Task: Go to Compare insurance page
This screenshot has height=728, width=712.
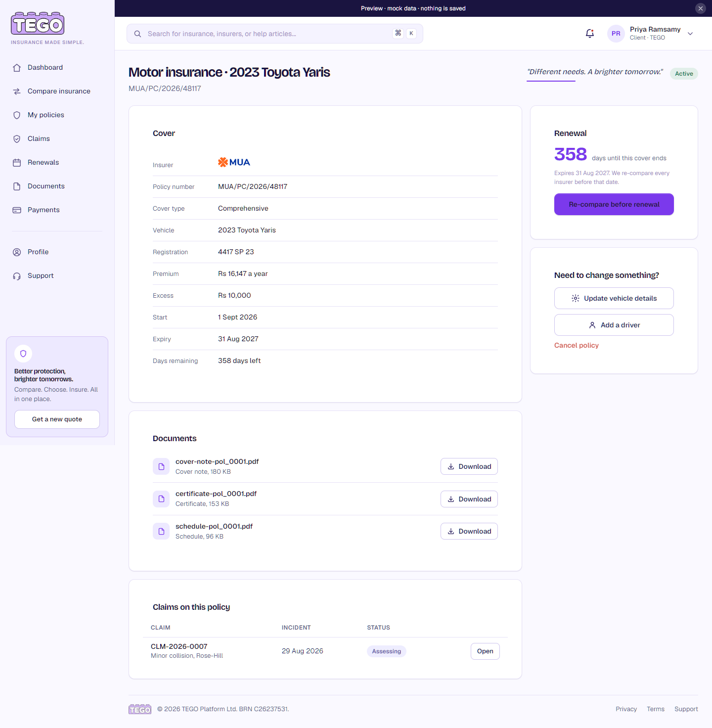Action: [x=59, y=91]
